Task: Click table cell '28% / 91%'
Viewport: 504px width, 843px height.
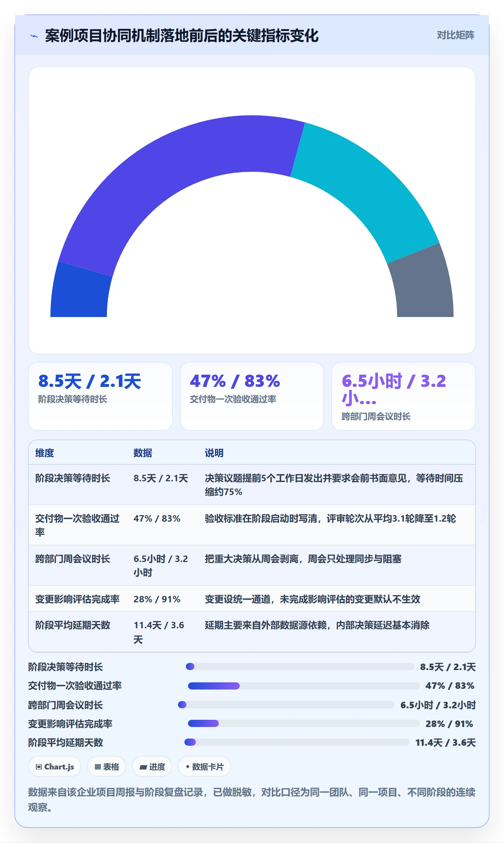Action: 157,599
